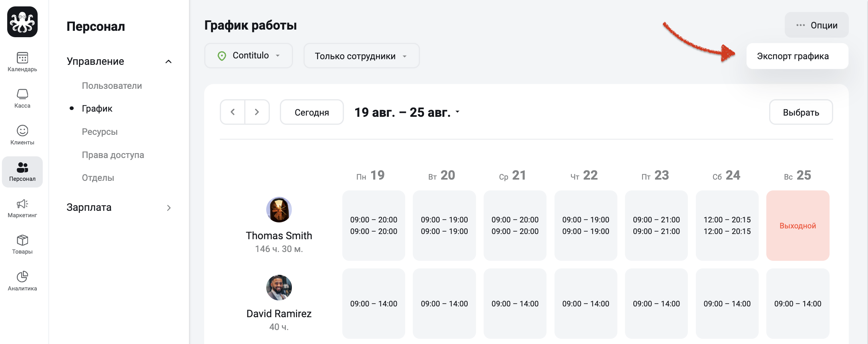Screen dimensions: 868x344
Task: Open the Товары products section
Action: [22, 245]
